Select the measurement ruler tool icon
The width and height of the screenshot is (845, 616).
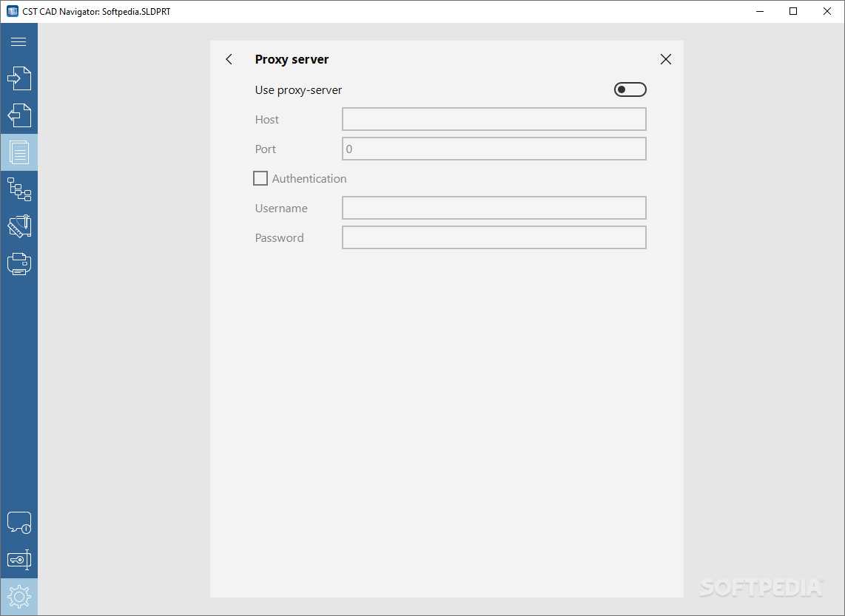[x=18, y=227]
